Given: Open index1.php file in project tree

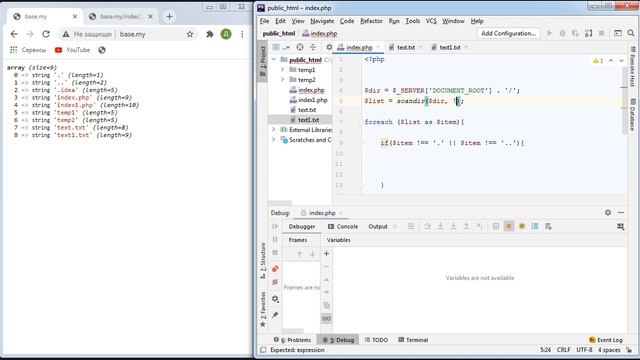Looking at the screenshot, I should [x=312, y=100].
